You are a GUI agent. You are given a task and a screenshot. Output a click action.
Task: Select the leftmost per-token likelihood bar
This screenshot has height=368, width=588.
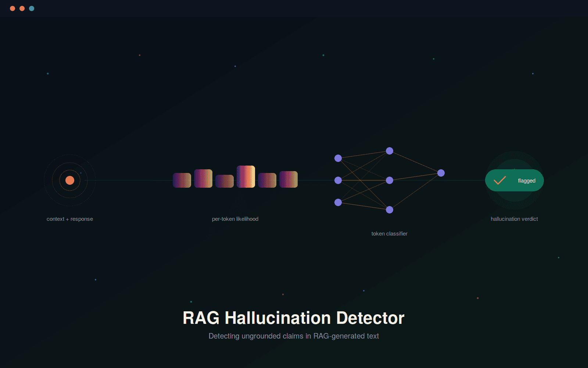tap(182, 180)
